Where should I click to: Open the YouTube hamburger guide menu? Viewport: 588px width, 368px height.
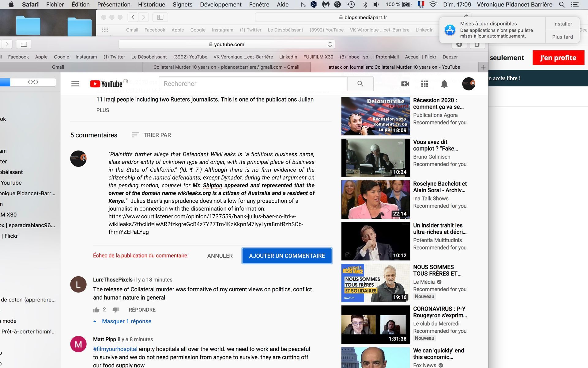pos(75,84)
